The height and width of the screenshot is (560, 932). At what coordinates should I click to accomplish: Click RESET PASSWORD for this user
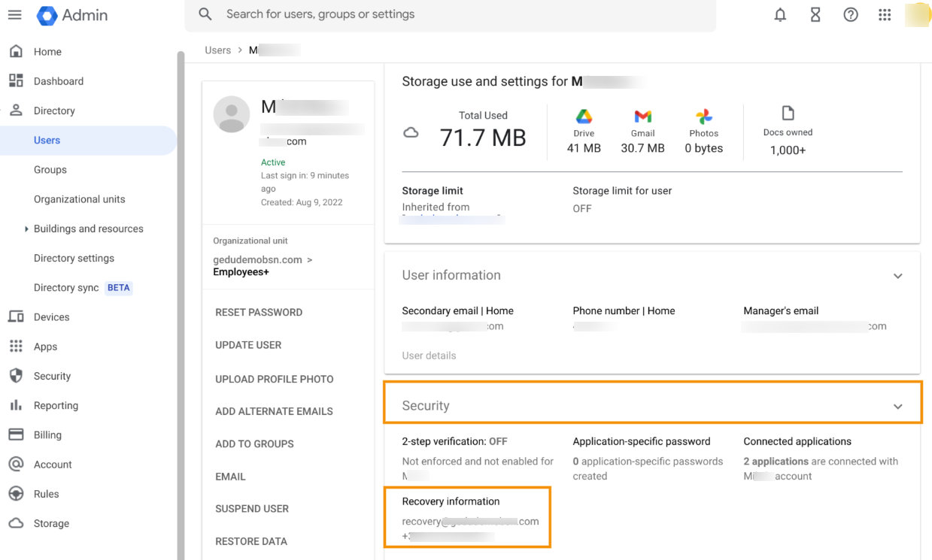click(260, 312)
